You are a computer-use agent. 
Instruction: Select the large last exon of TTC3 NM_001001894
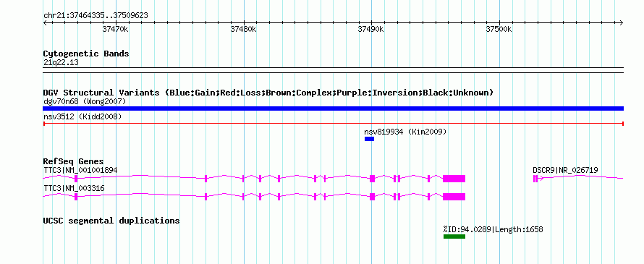pyautogui.click(x=454, y=179)
